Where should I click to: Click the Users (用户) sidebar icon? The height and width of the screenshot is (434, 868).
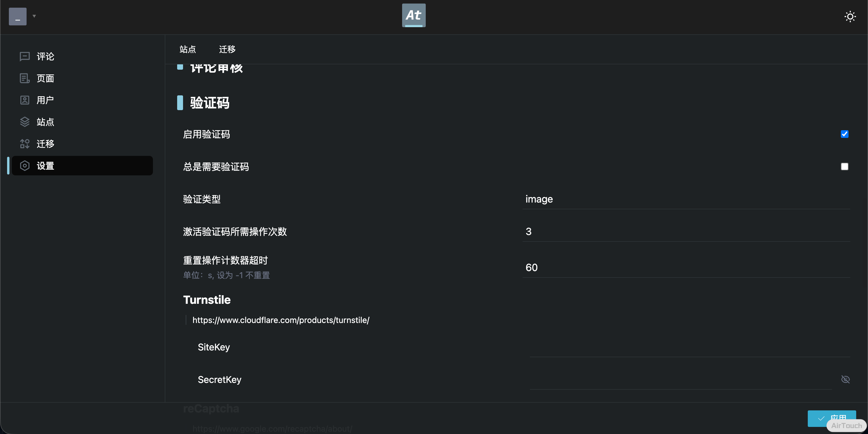coord(25,100)
